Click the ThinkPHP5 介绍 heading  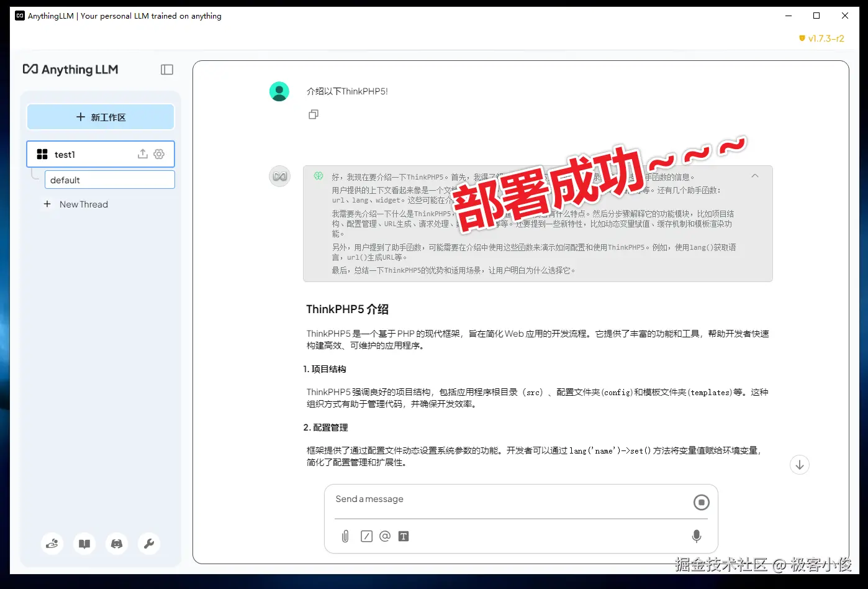348,309
